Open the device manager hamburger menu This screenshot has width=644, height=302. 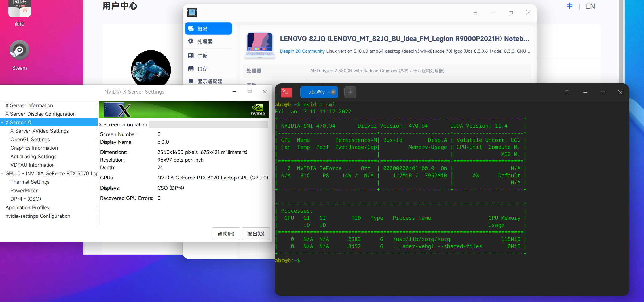475,13
